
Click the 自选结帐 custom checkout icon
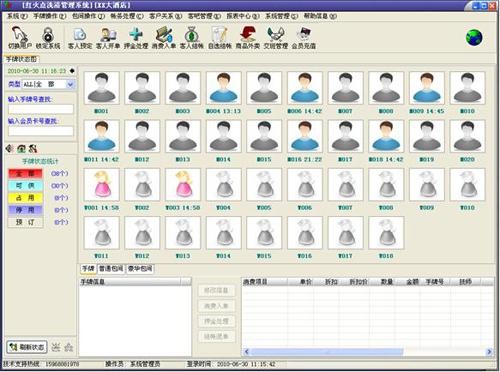coord(220,37)
